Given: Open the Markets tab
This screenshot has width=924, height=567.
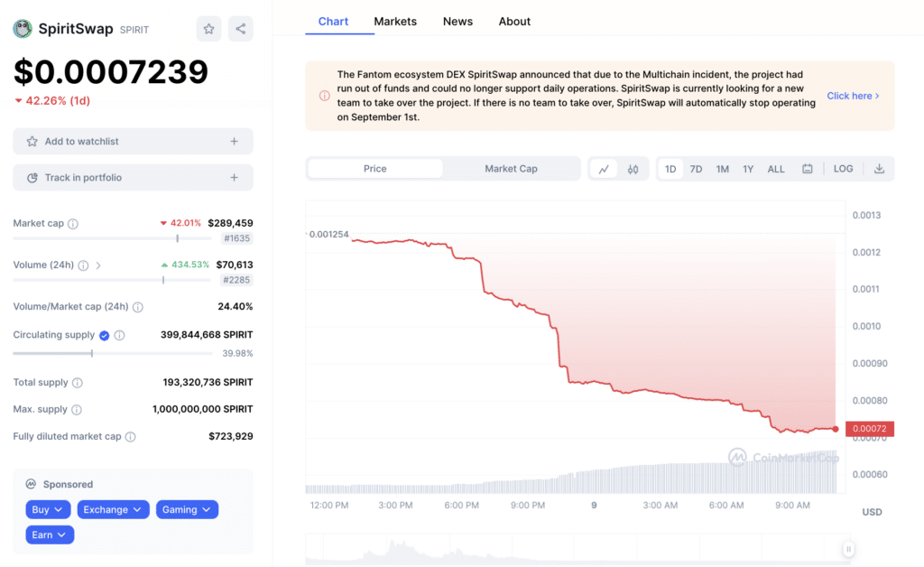Looking at the screenshot, I should click(x=395, y=22).
